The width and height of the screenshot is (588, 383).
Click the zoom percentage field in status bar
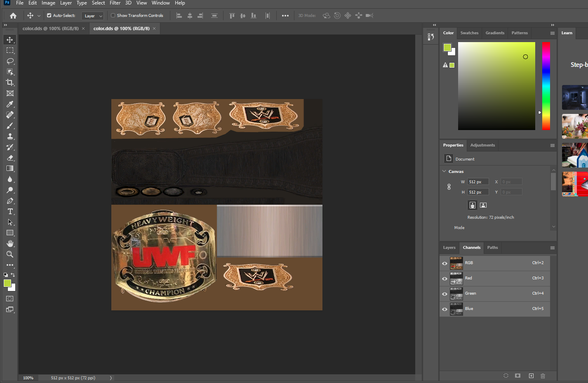click(x=28, y=378)
